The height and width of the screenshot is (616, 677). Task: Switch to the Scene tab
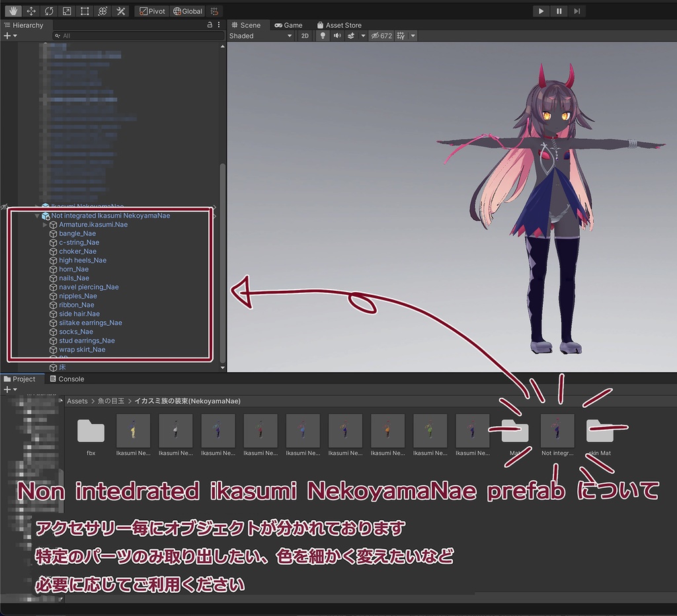point(246,25)
